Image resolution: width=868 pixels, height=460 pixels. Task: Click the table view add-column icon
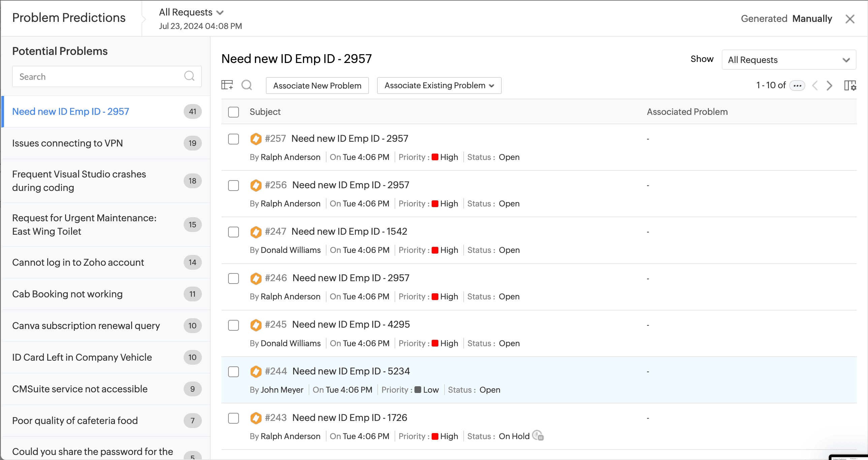pos(227,85)
